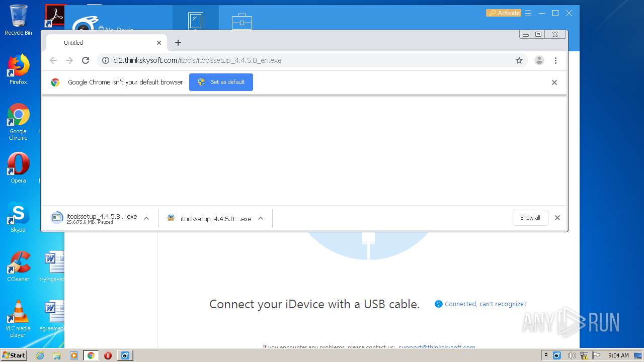Open Windows Explorer from taskbar
Screen dimensions: 644x362
[57, 355]
